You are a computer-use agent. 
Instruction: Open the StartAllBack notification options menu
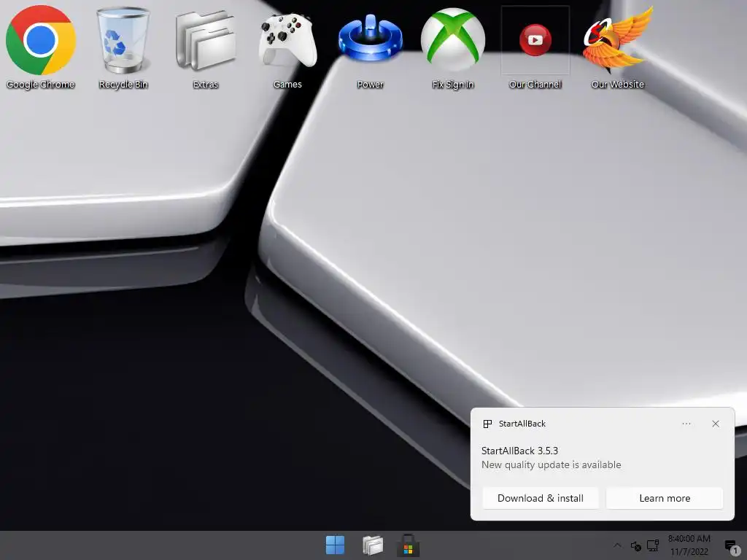pyautogui.click(x=686, y=424)
